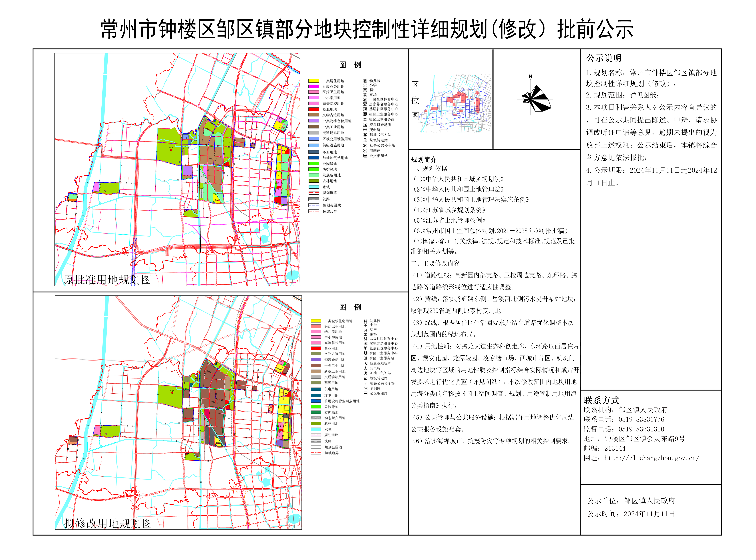Click the main title 常州市钟楼区邹区镇部分地块控制性详细规划(修改) 批前公示
This screenshot has height=560, width=756.
(x=367, y=29)
